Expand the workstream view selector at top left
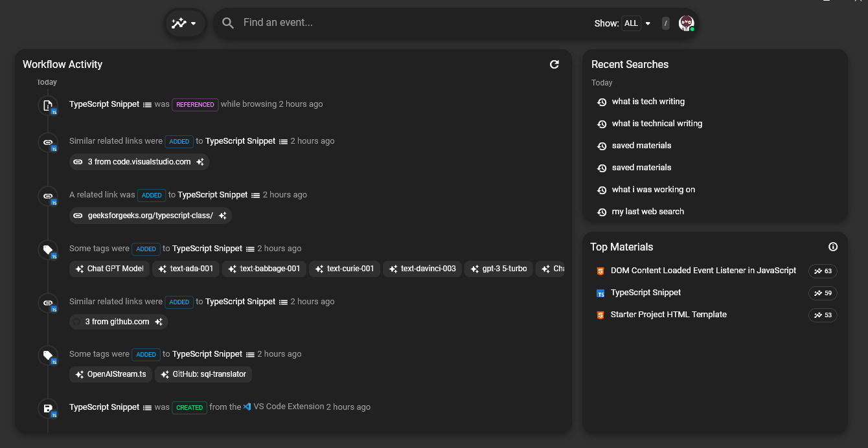The height and width of the screenshot is (448, 868). tap(185, 23)
